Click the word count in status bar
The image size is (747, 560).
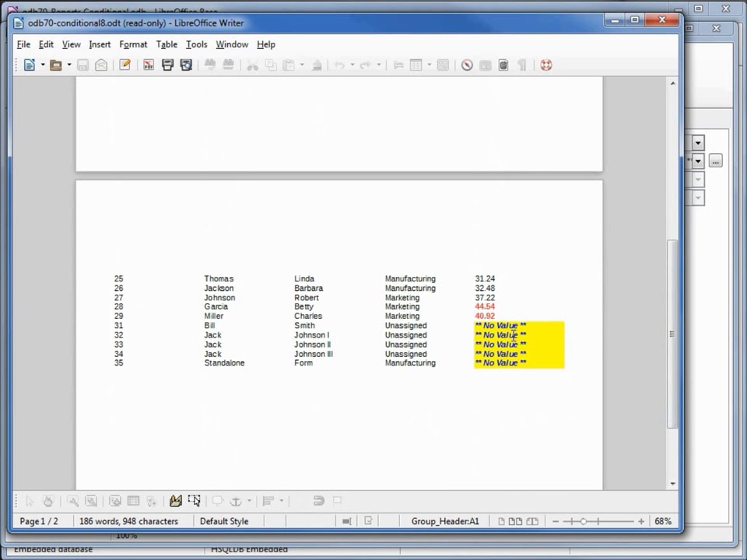point(128,521)
